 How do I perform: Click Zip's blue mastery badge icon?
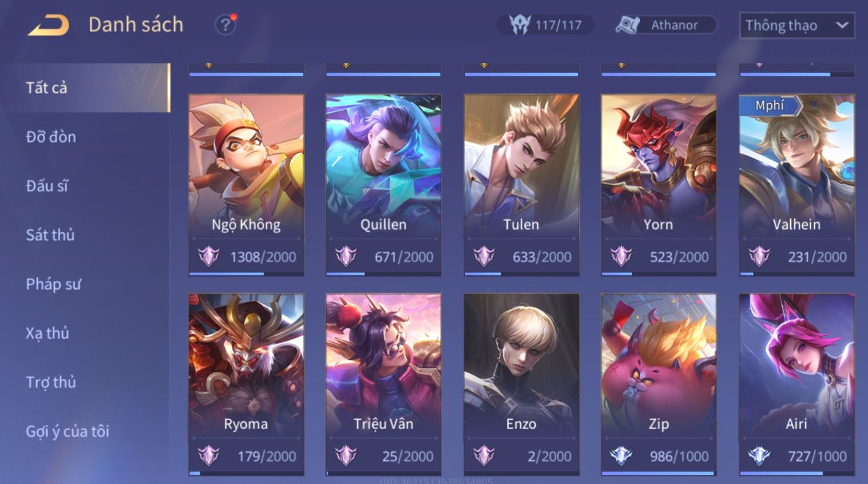621,456
